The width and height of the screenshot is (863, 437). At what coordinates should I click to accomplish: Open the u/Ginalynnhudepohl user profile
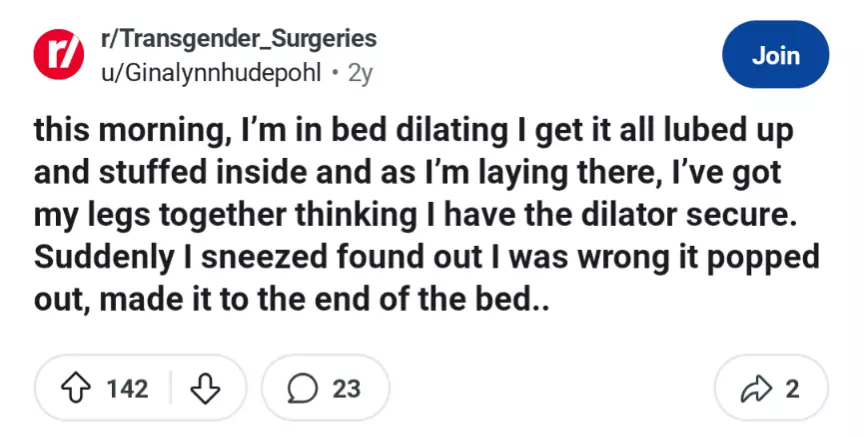(213, 72)
